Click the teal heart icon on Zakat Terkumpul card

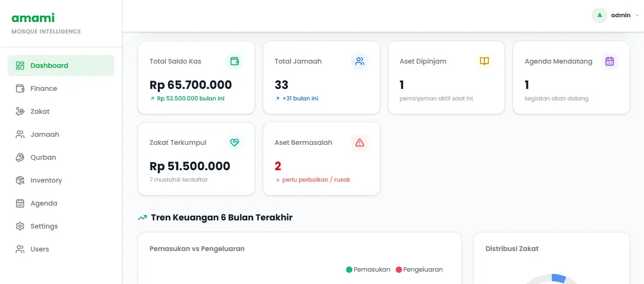235,142
